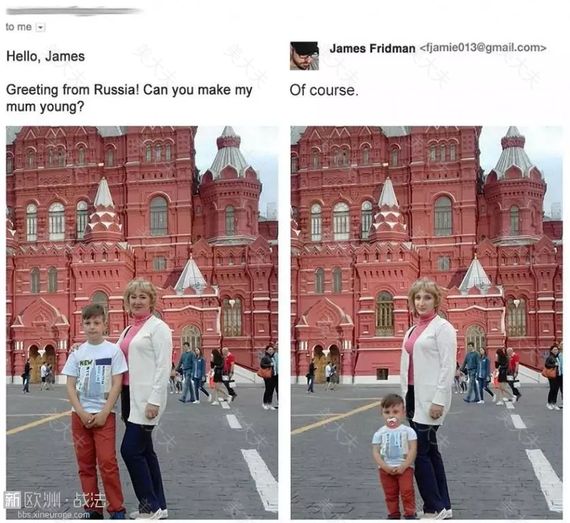Click the blurred sender name at top
Screen dimensions: 570x523
[x=74, y=11]
